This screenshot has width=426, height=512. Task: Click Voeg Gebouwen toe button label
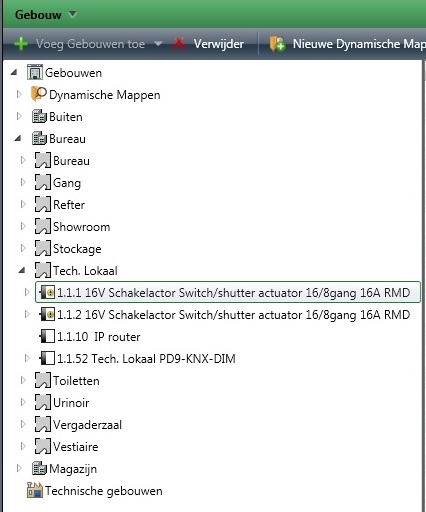tap(90, 44)
